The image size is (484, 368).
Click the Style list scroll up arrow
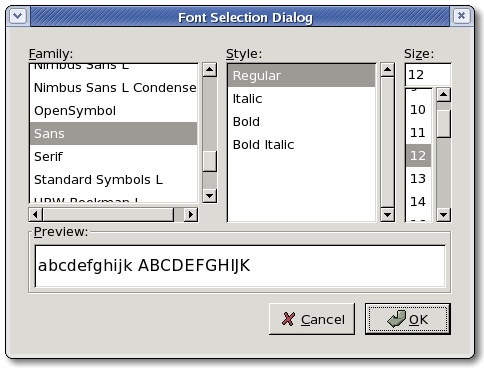(387, 70)
